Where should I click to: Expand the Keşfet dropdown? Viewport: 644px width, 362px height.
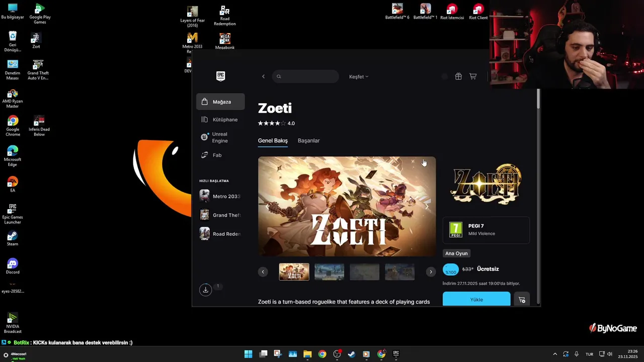(359, 76)
